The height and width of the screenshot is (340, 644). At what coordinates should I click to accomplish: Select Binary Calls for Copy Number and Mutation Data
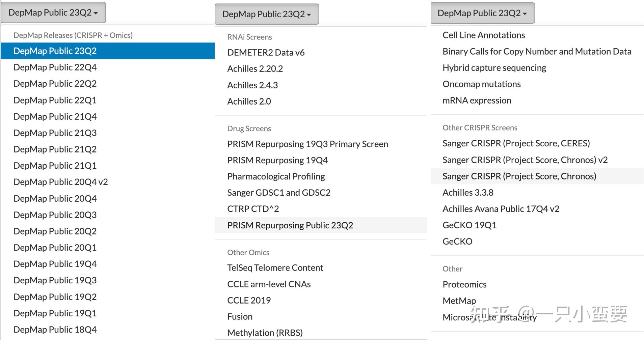[x=537, y=52]
